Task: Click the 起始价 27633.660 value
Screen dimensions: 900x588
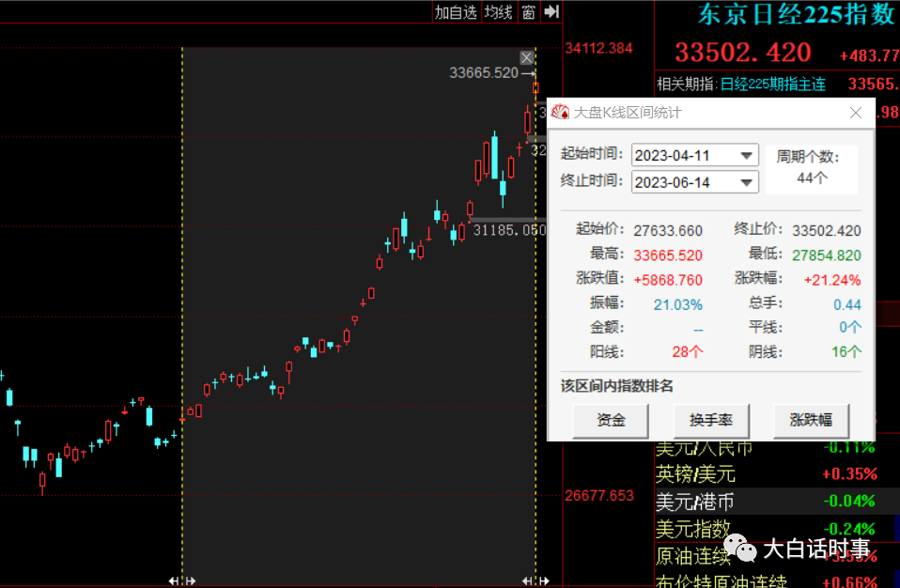Action: [668, 231]
